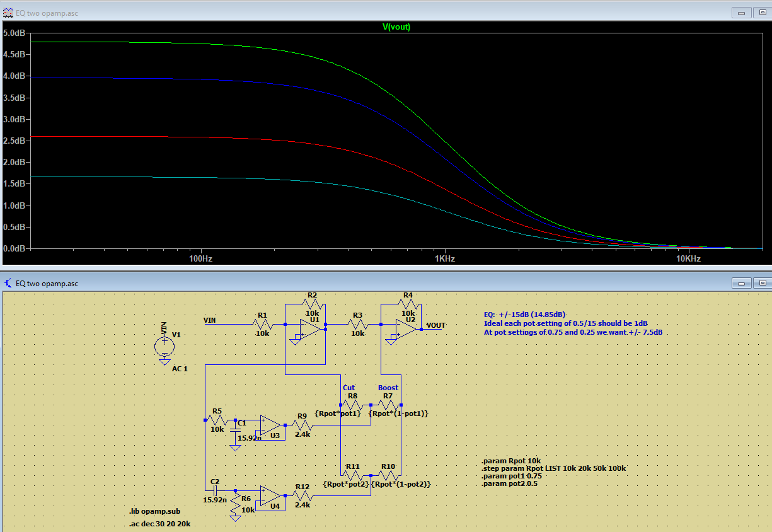Click the 'EQ: +/-15dB (14.85dB)' comment

coord(525,314)
